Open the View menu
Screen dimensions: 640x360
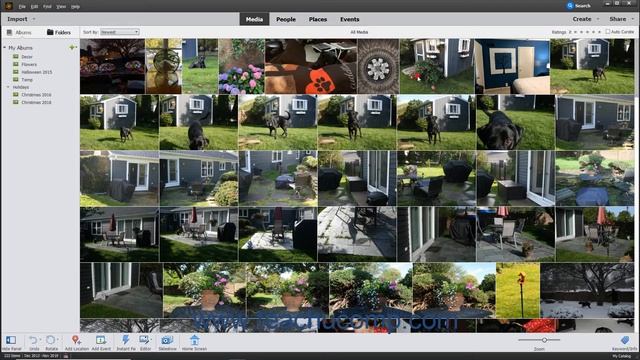(x=61, y=7)
